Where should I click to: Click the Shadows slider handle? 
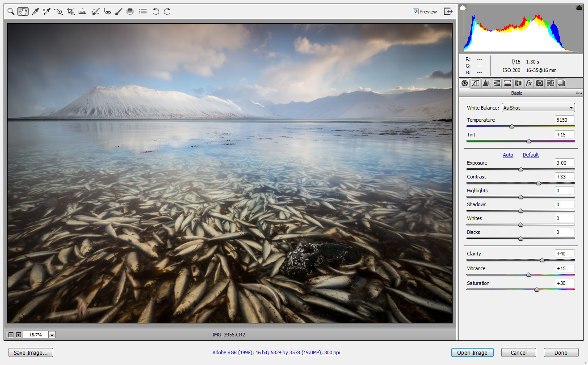tap(521, 211)
